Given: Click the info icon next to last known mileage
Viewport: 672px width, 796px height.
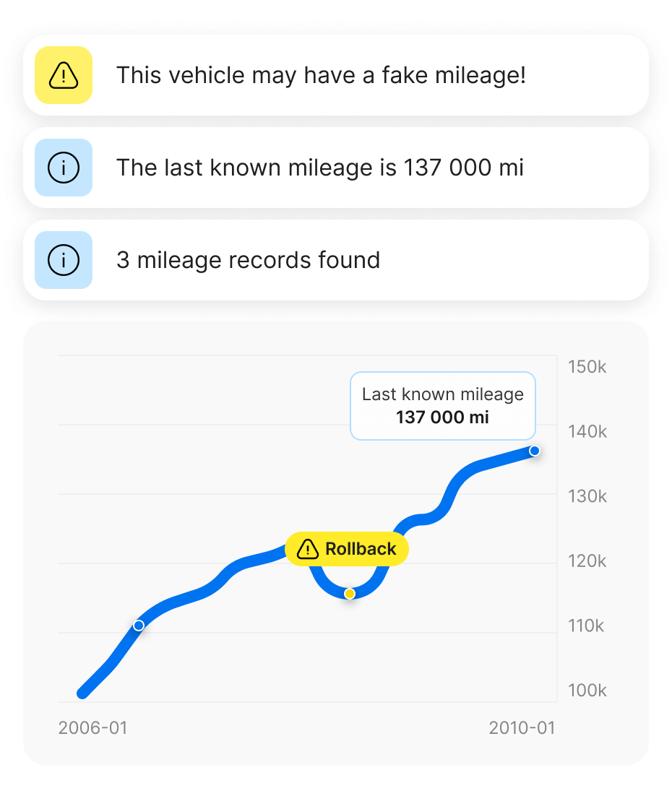Looking at the screenshot, I should click(x=64, y=168).
